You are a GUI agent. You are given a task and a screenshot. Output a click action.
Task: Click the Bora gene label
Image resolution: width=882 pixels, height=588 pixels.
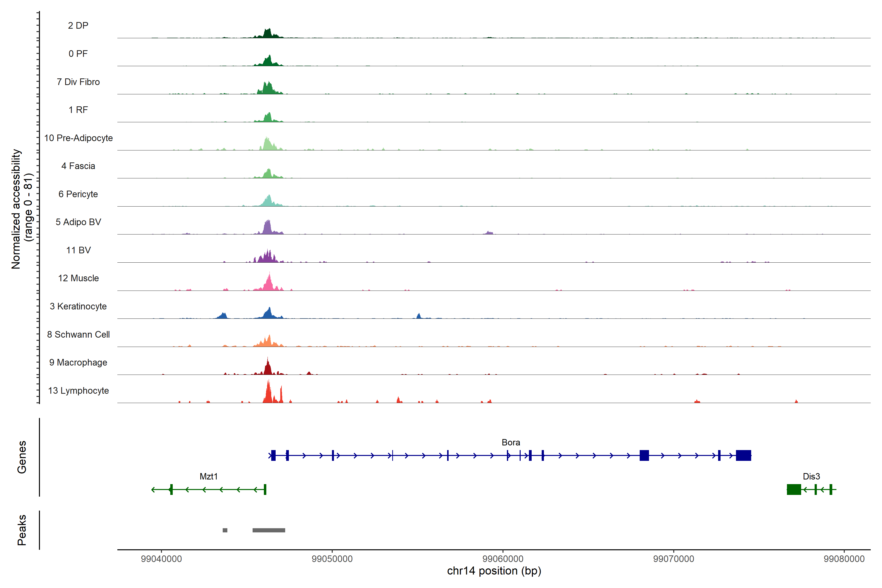[511, 442]
